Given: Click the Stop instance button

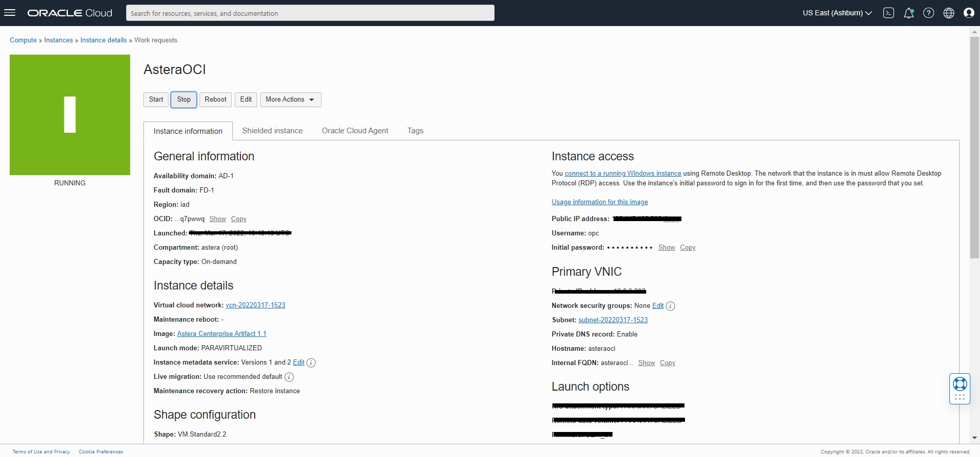Looking at the screenshot, I should [184, 100].
